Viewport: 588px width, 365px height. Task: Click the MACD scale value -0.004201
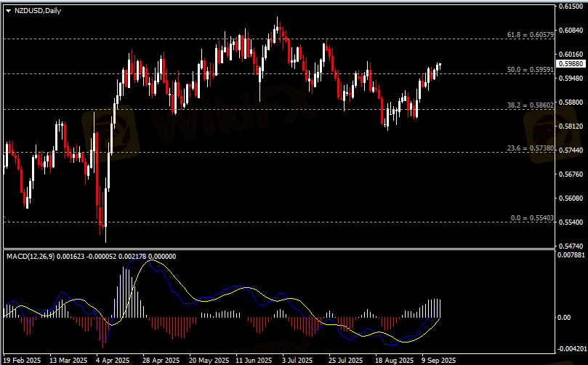coord(571,348)
